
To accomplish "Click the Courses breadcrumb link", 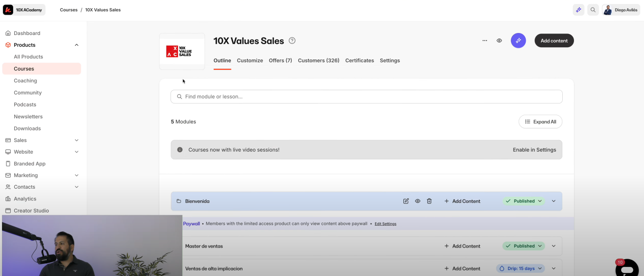I will [69, 10].
